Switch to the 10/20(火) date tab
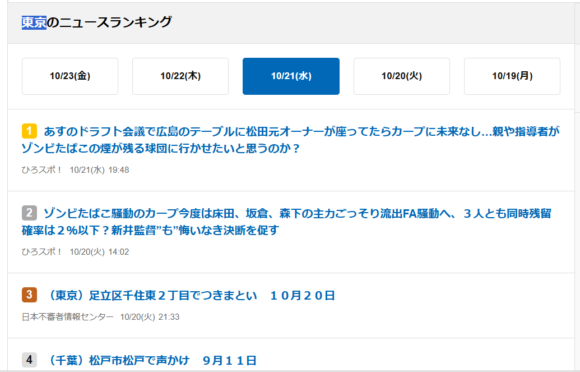Screen dimensions: 580x372 pos(402,76)
